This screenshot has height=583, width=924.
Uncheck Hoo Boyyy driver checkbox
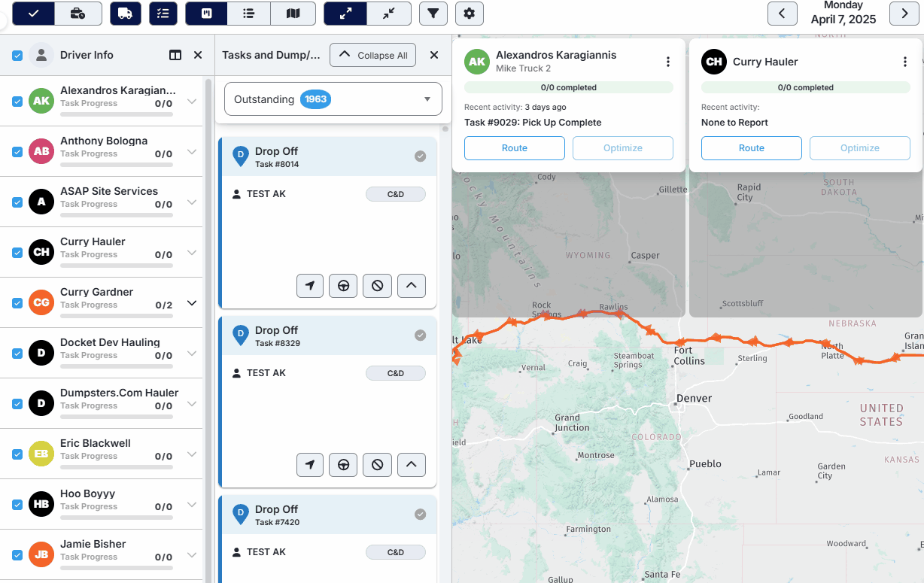coord(17,504)
